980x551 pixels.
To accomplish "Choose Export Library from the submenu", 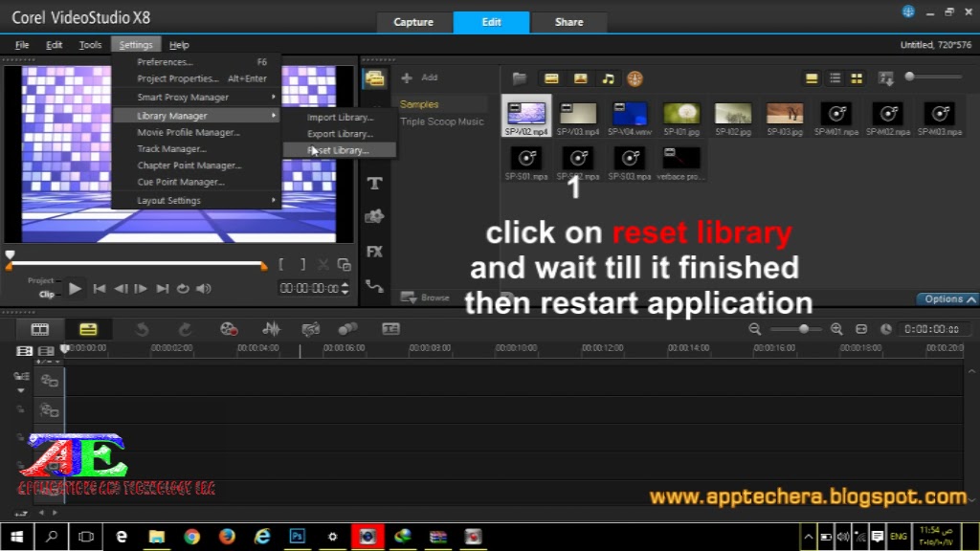I will [x=339, y=134].
